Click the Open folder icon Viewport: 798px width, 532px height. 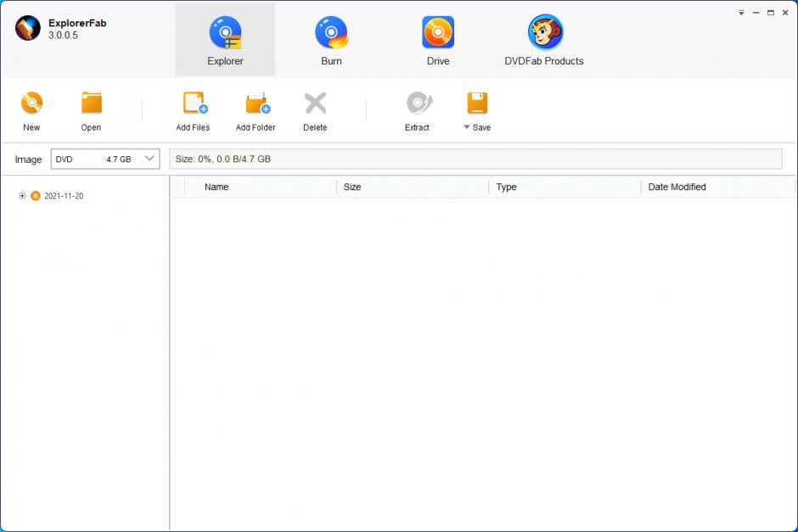(x=92, y=104)
